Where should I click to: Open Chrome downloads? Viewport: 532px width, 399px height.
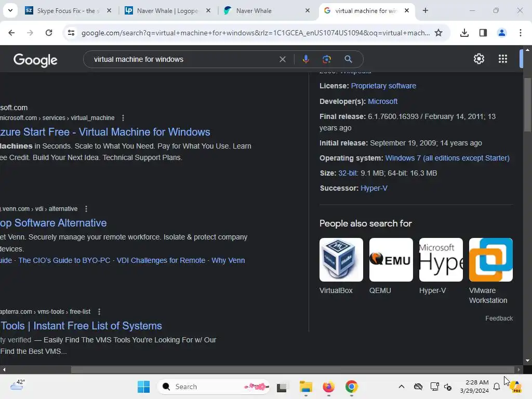[x=464, y=33]
